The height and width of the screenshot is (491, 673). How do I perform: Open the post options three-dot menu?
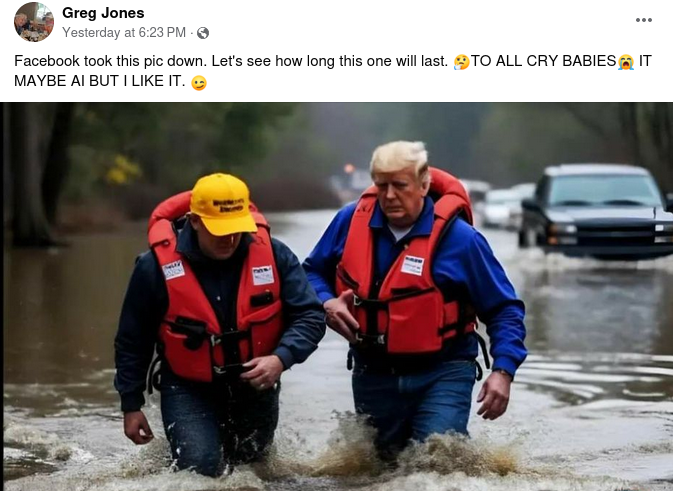[643, 20]
